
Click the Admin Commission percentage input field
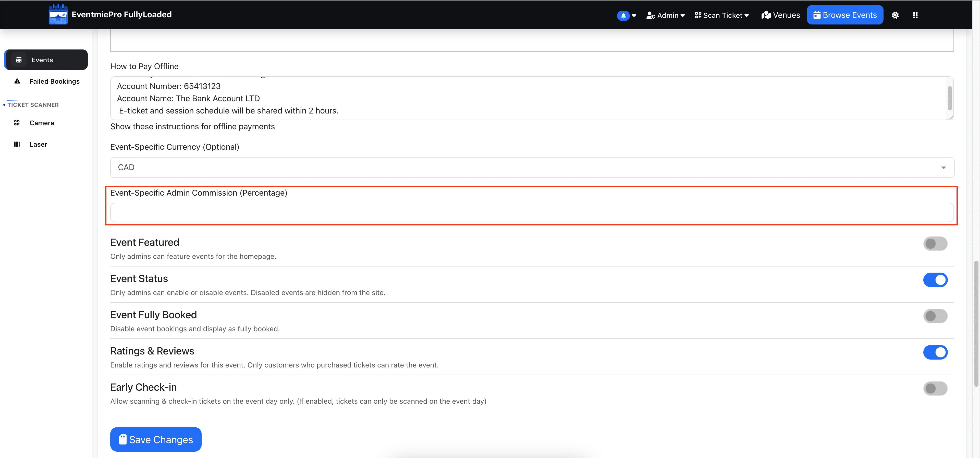(532, 212)
